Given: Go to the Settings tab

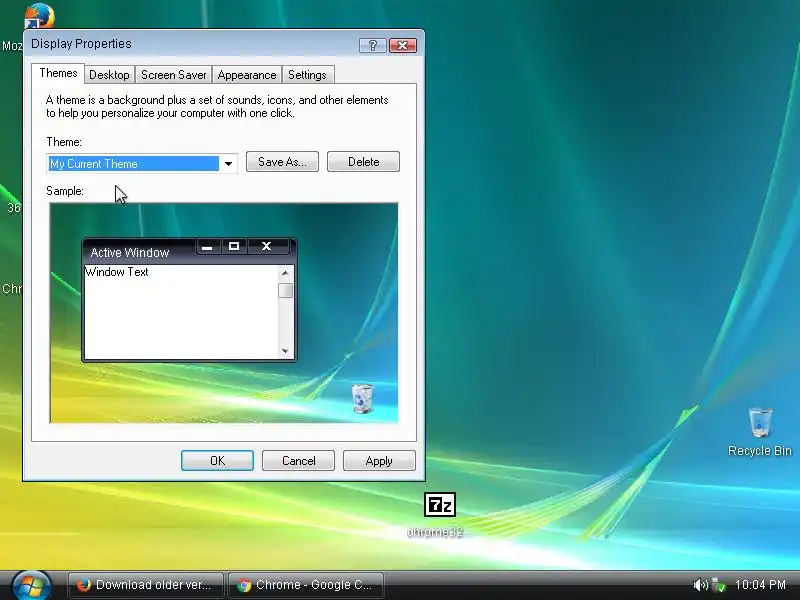Looking at the screenshot, I should (x=307, y=75).
